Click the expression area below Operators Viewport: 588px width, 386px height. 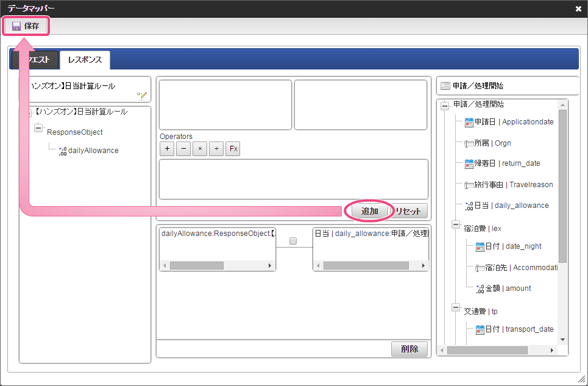coord(294,179)
